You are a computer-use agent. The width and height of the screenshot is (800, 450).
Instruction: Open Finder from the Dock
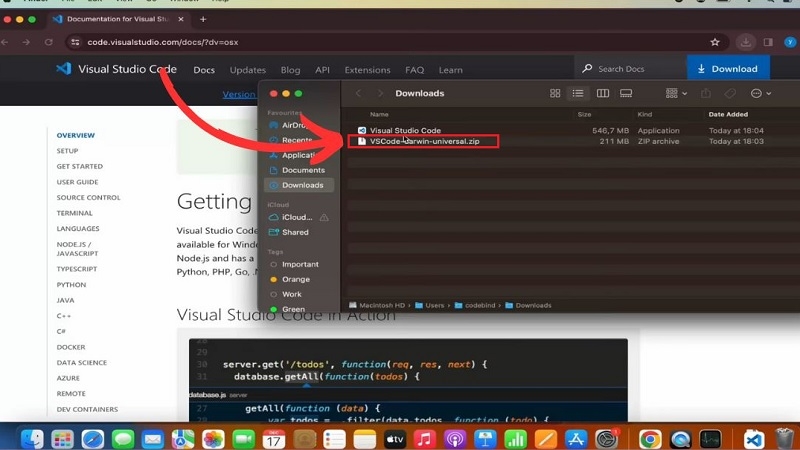(x=32, y=439)
